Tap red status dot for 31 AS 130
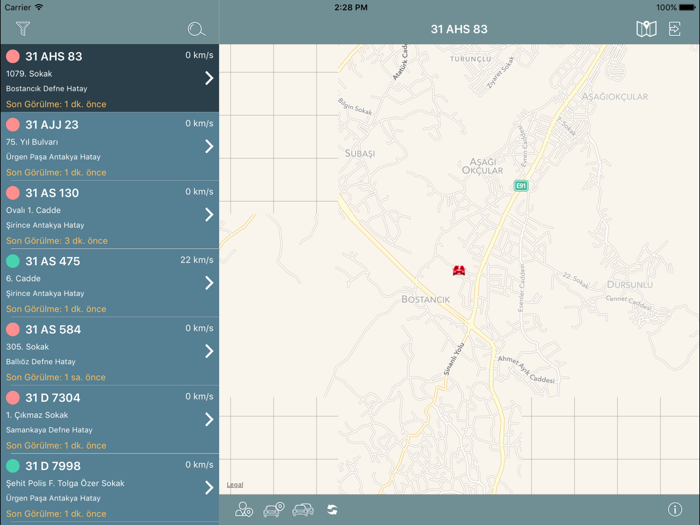Screen dimensions: 700x525 click(13, 193)
